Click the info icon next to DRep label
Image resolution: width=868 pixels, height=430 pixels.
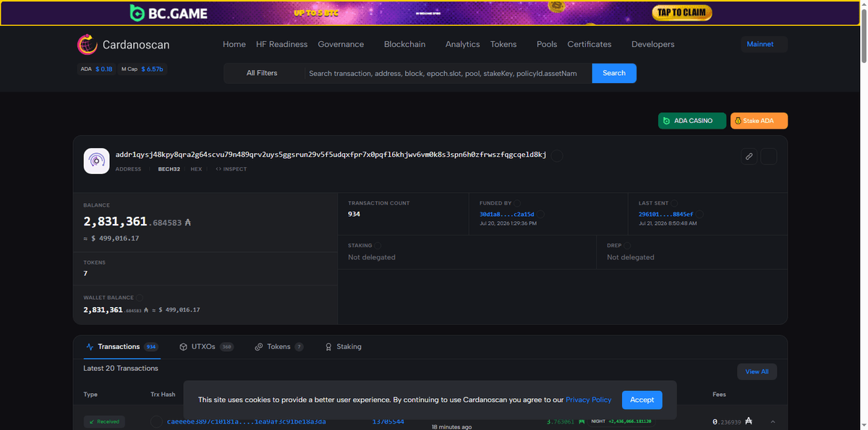click(628, 246)
